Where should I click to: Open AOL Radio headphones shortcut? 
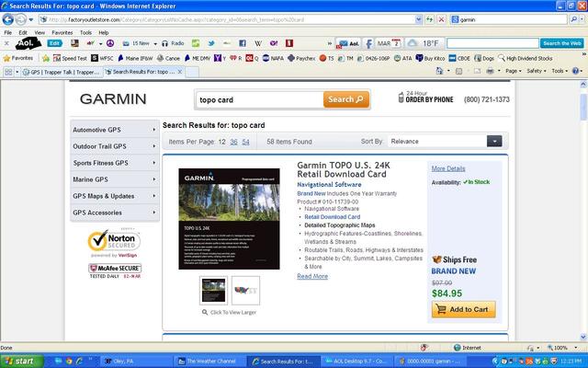173,43
